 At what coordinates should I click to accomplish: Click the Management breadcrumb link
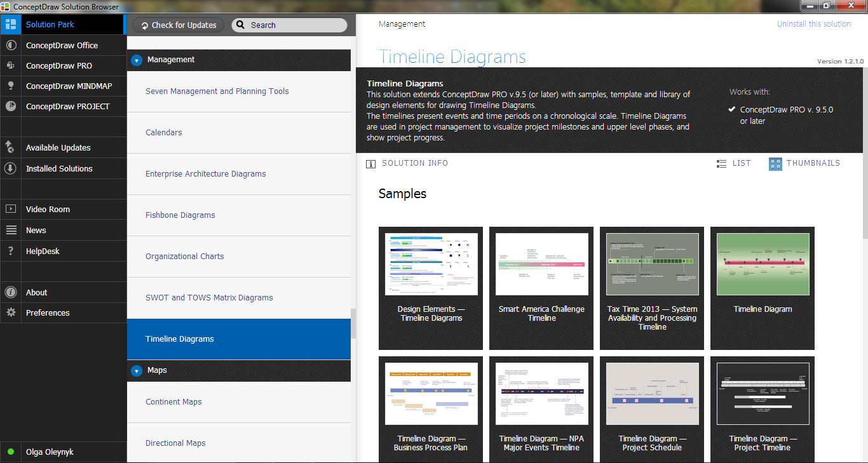pyautogui.click(x=402, y=23)
